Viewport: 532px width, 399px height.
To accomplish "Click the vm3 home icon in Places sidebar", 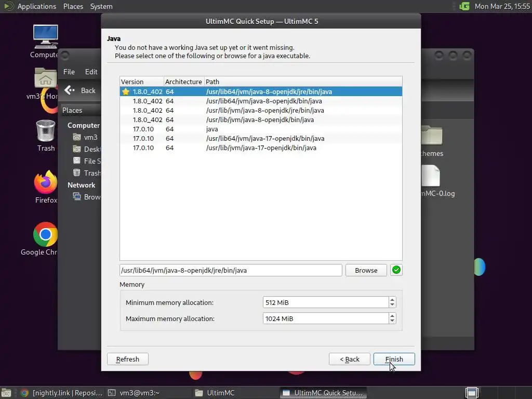I will [77, 137].
